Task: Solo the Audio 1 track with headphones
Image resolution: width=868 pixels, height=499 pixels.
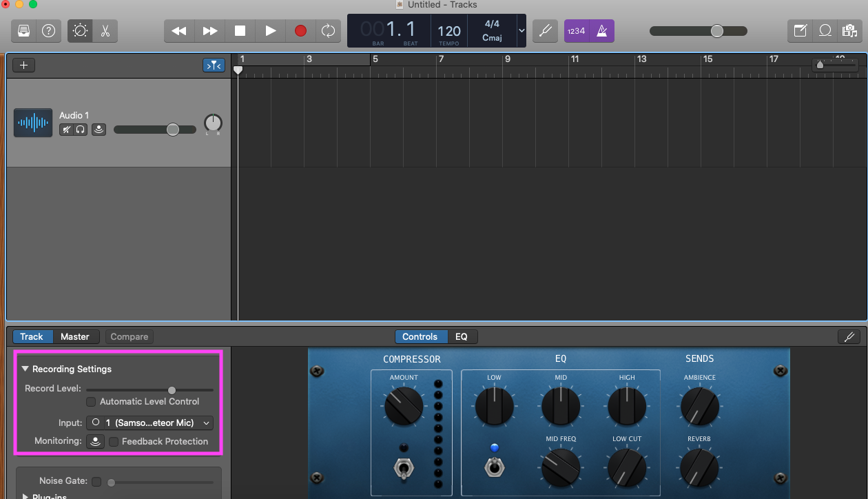Action: click(x=81, y=130)
